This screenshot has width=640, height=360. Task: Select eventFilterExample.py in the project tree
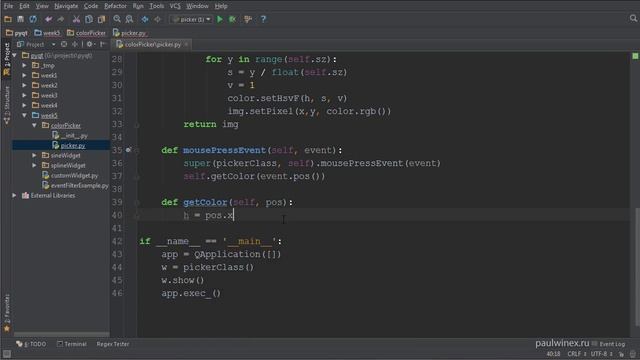point(75,185)
